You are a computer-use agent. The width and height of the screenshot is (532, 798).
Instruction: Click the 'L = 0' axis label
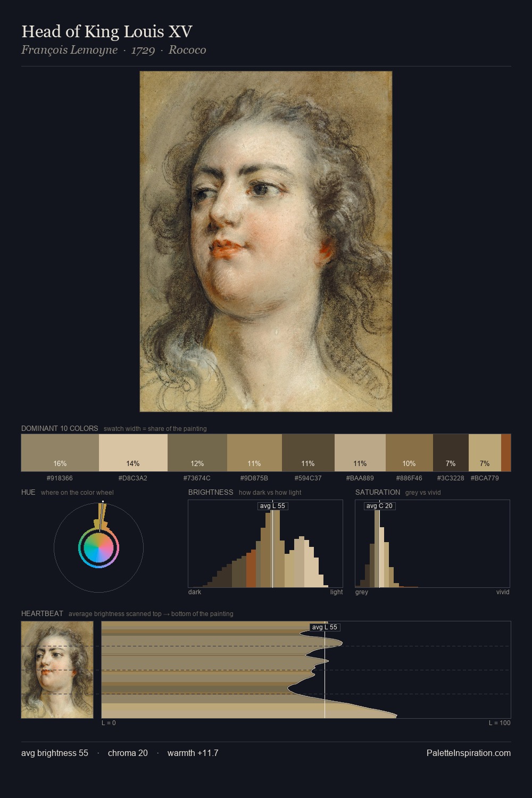point(109,723)
